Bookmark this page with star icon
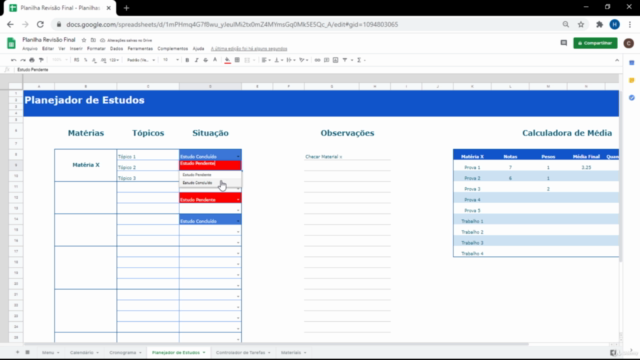The image size is (640, 360). pyautogui.click(x=581, y=24)
